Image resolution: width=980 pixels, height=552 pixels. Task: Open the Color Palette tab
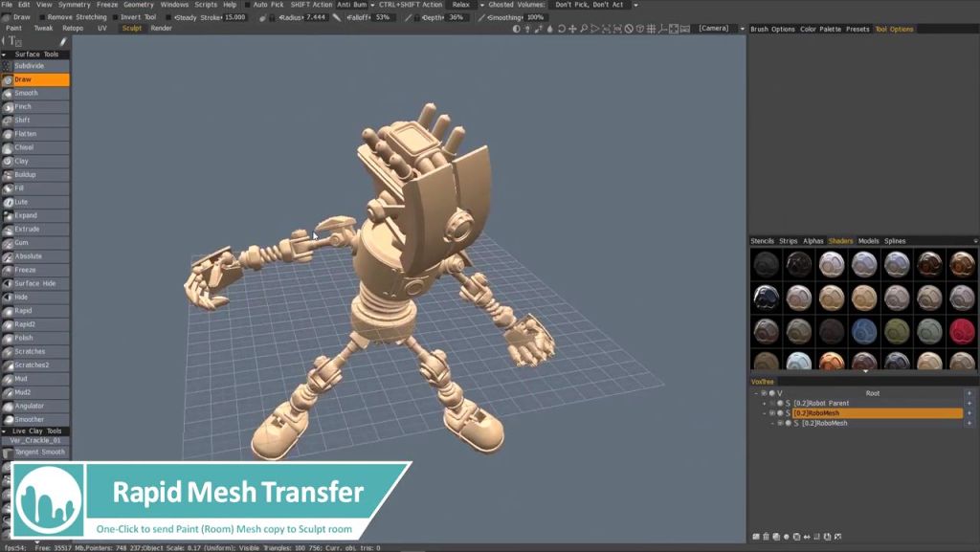820,30
